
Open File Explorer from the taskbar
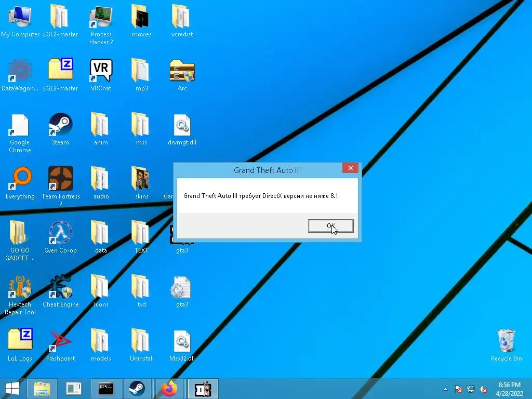42,389
